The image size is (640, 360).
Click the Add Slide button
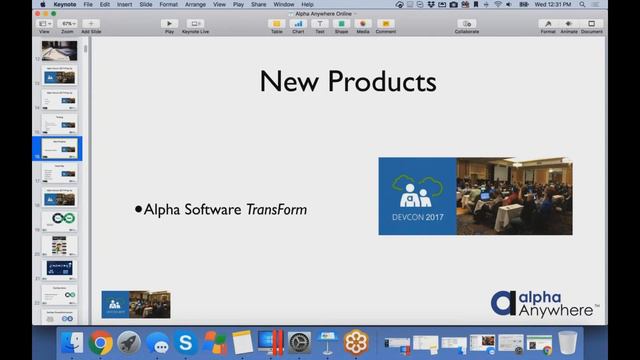pyautogui.click(x=91, y=24)
